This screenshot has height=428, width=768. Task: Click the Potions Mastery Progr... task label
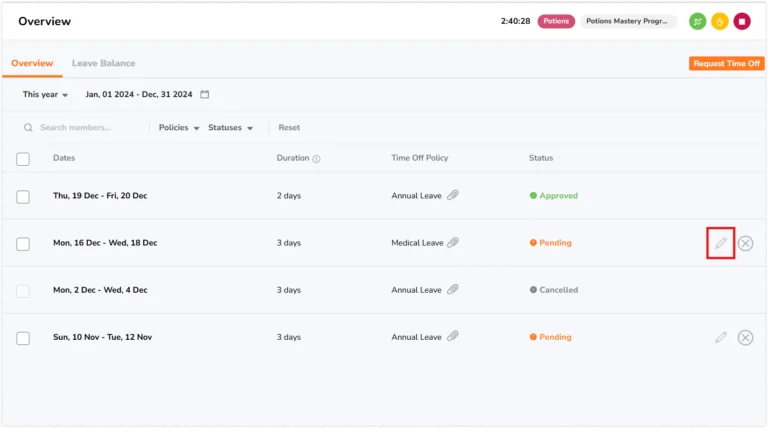[x=627, y=21]
